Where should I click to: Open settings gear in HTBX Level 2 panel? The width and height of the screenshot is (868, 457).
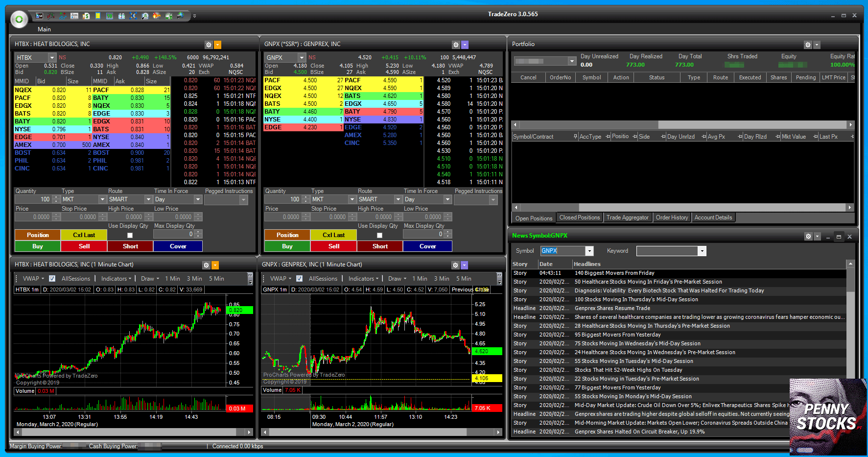pos(209,45)
